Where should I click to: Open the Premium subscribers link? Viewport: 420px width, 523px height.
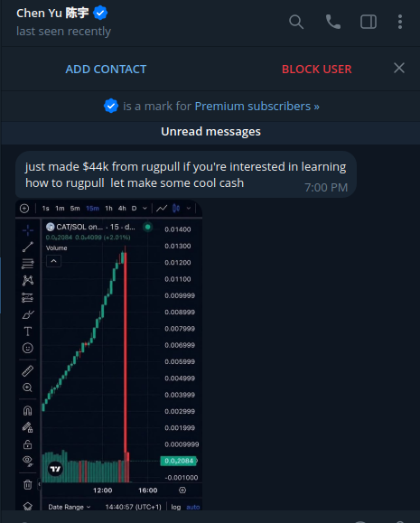[257, 106]
